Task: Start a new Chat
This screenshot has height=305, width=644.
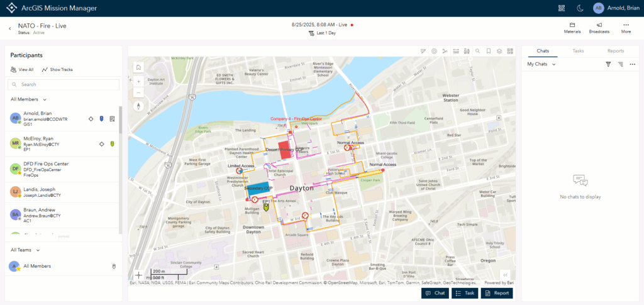Action: [435, 293]
